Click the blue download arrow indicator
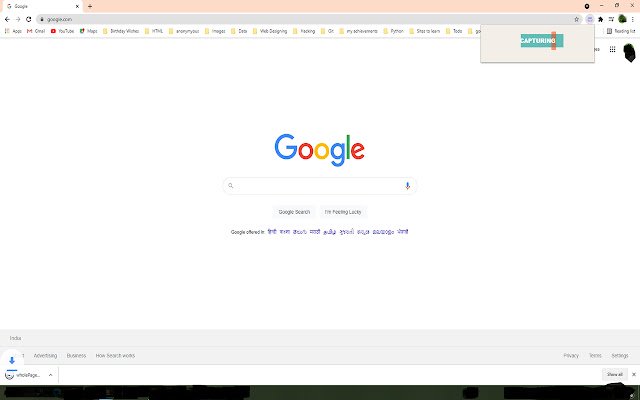The height and width of the screenshot is (400, 640). coord(12,360)
